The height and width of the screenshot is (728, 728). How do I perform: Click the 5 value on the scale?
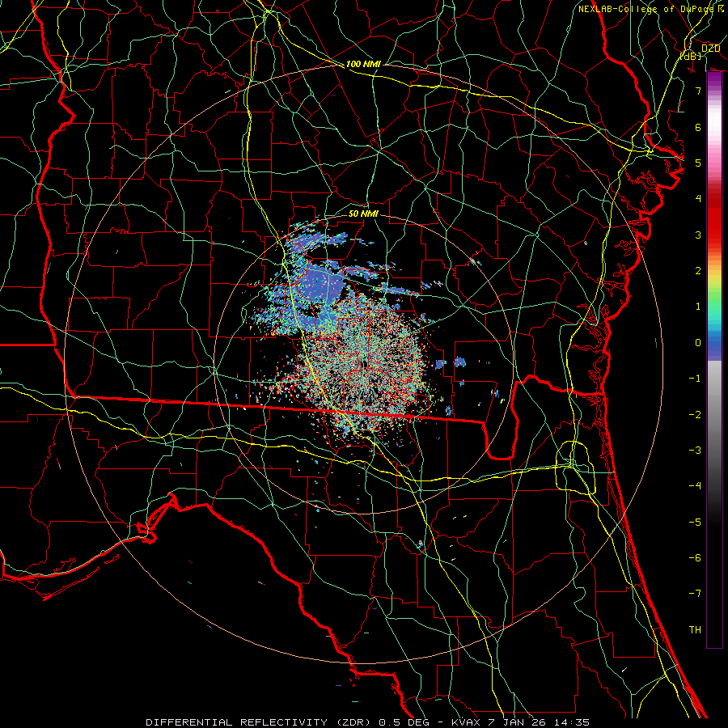tap(698, 163)
